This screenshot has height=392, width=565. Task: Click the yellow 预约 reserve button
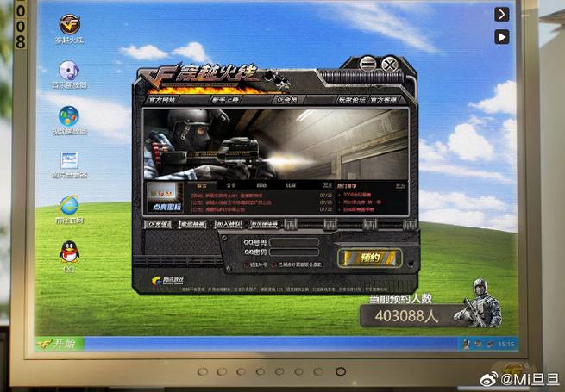click(370, 258)
